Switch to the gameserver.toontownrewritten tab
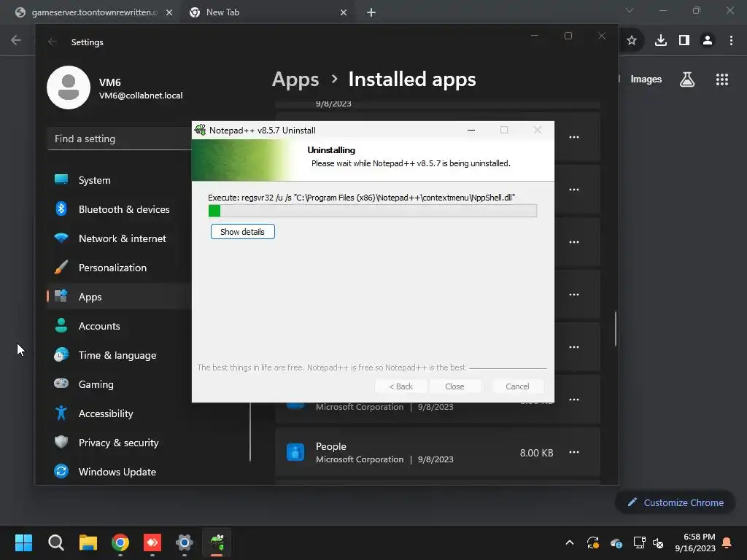 pos(94,12)
